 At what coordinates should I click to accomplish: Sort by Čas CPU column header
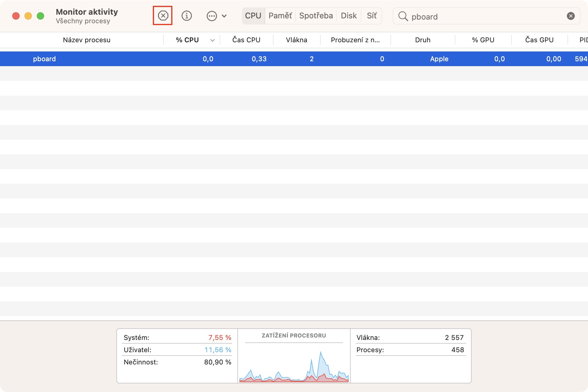click(246, 40)
